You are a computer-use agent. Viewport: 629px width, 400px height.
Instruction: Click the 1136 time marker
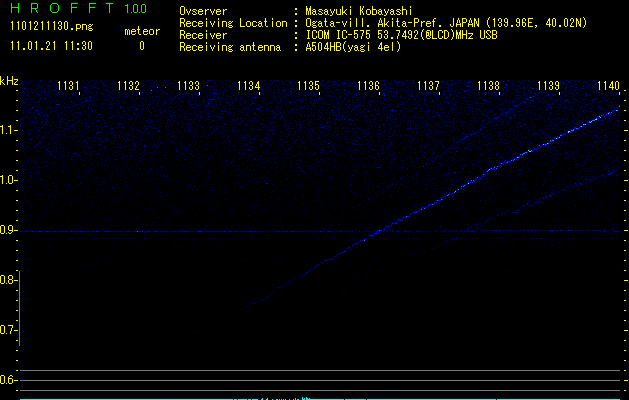pyautogui.click(x=368, y=86)
